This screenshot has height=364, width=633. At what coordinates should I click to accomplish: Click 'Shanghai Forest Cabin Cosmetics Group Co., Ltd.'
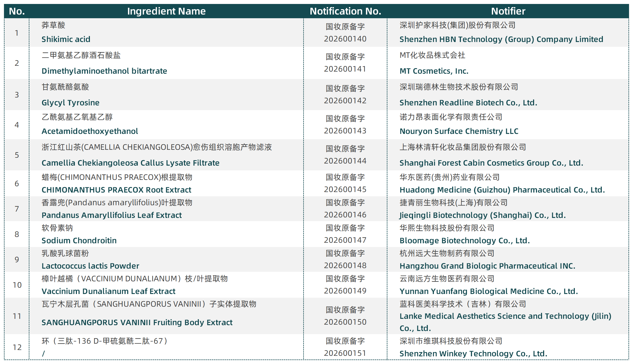(x=491, y=163)
